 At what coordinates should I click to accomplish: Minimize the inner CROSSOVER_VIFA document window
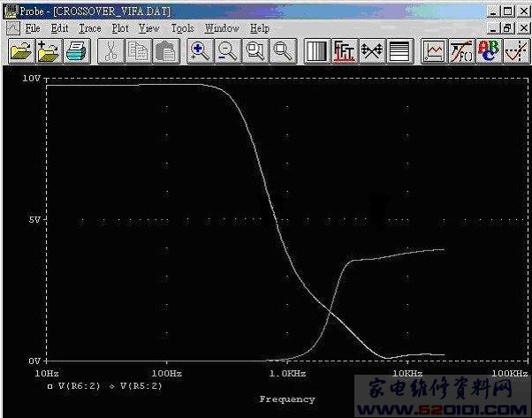point(494,27)
